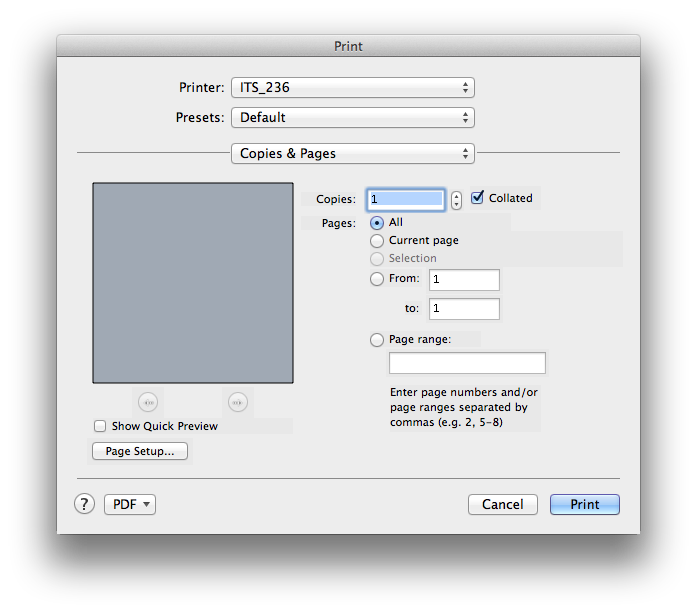Choose the From page radio button
This screenshot has height=613, width=697.
[377, 279]
